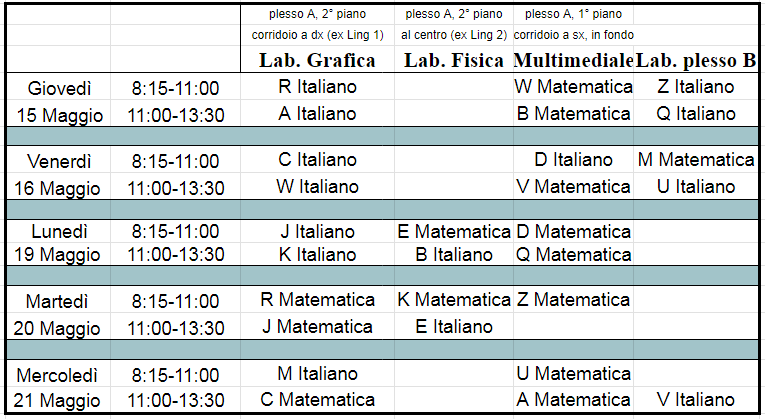
Task: Click the 'corridoio a dx (ex Ling 1)' cell
Action: (x=317, y=35)
